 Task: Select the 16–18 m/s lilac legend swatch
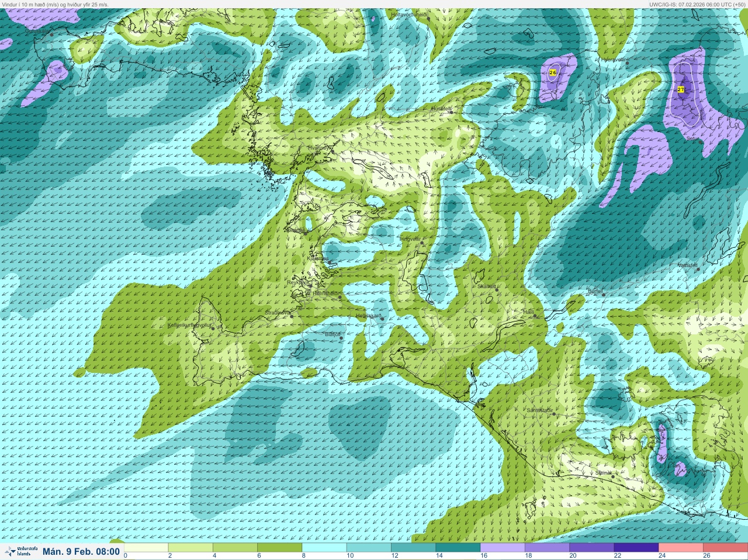[503, 548]
